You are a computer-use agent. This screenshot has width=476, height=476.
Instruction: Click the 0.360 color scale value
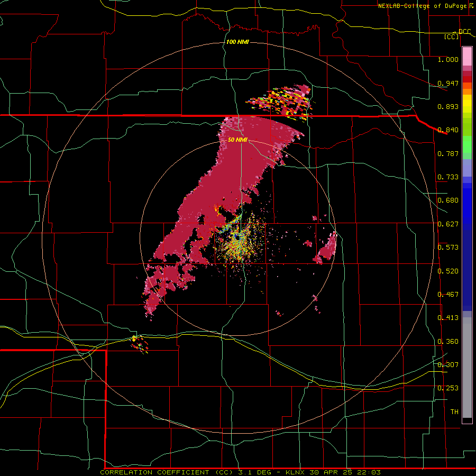coord(448,342)
